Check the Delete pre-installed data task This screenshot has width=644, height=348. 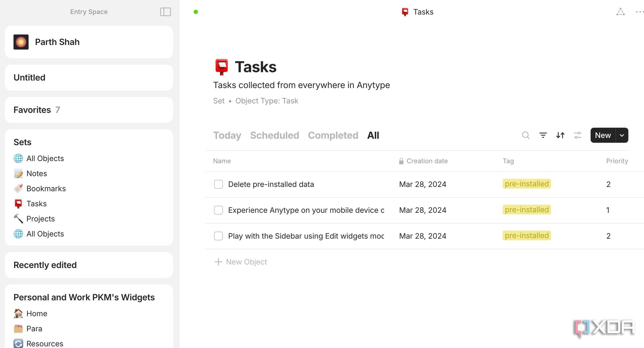point(218,184)
